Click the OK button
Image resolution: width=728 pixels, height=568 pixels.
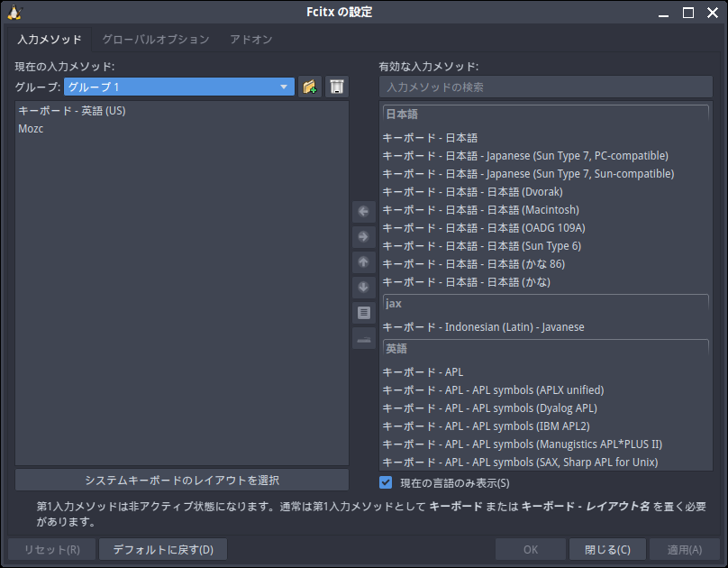tap(530, 549)
